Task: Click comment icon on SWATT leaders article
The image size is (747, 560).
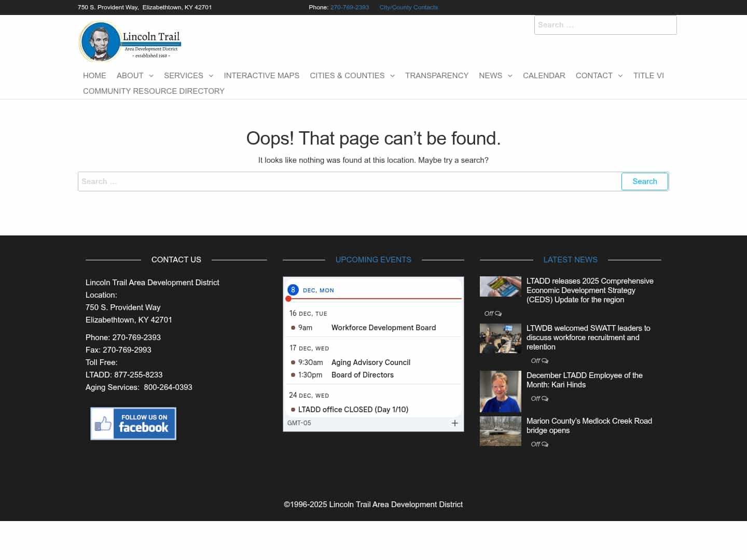Action: click(x=546, y=361)
